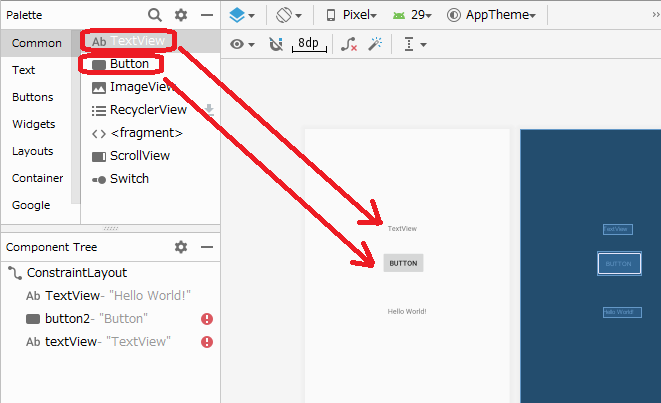Image resolution: width=661 pixels, height=403 pixels.
Task: Select the Layouts palette category
Action: click(33, 151)
